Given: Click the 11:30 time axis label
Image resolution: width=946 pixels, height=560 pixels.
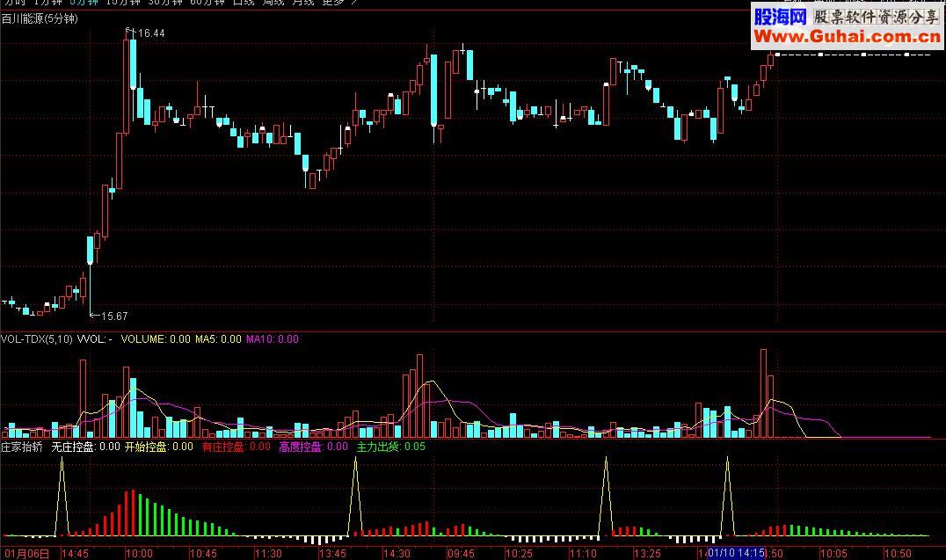Looking at the screenshot, I should click(268, 553).
